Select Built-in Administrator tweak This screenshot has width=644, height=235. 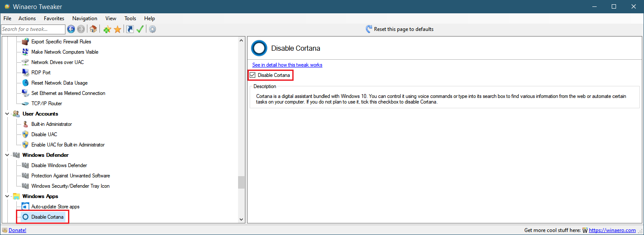(x=52, y=124)
